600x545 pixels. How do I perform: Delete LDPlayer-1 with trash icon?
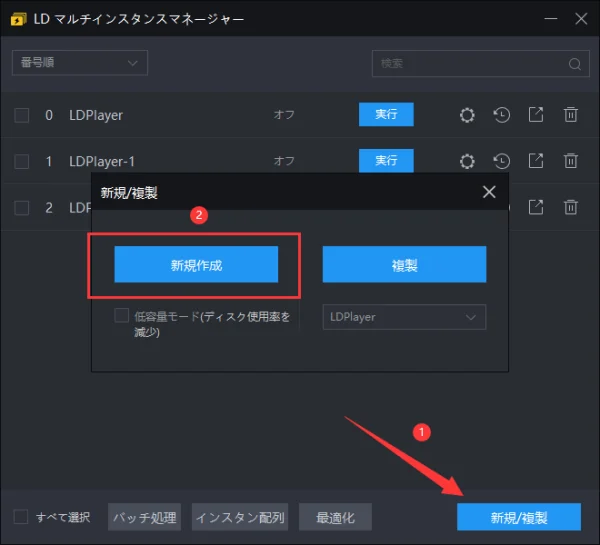(x=571, y=161)
